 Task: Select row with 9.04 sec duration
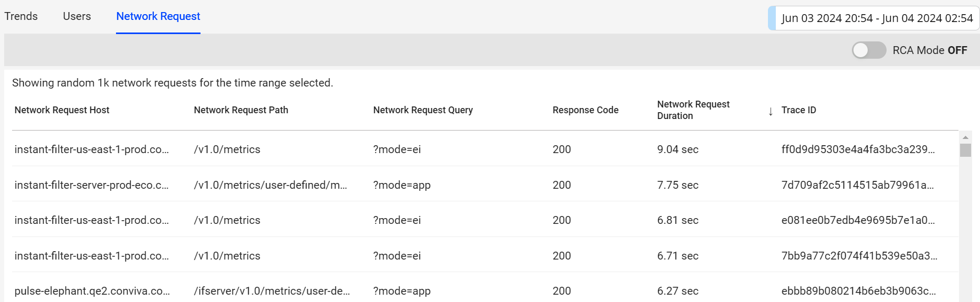pos(484,149)
